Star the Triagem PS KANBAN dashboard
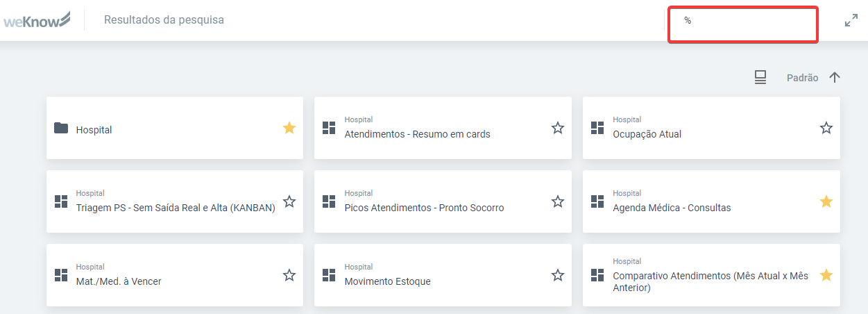The height and width of the screenshot is (314, 868). (289, 201)
